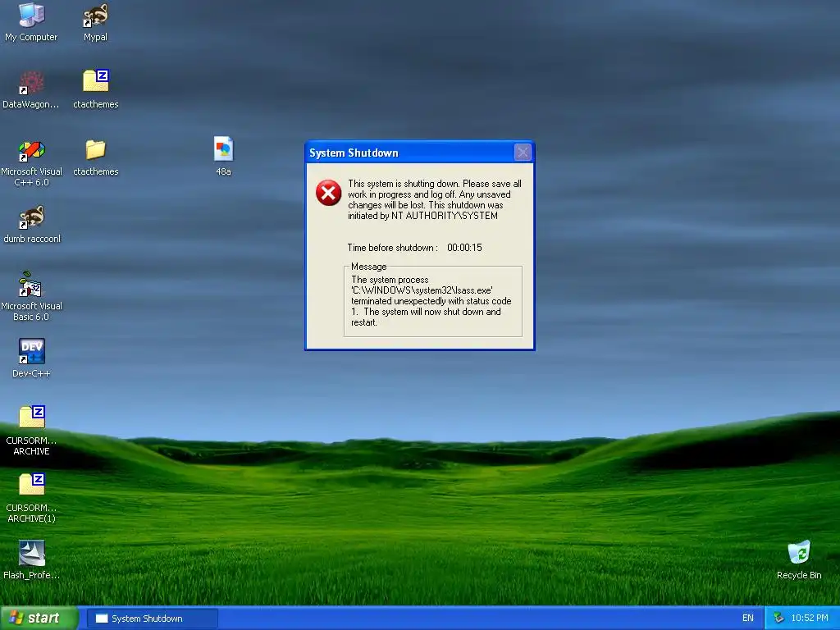840x630 pixels.
Task: Select the plain ctacthemes folder icon
Action: coord(96,150)
